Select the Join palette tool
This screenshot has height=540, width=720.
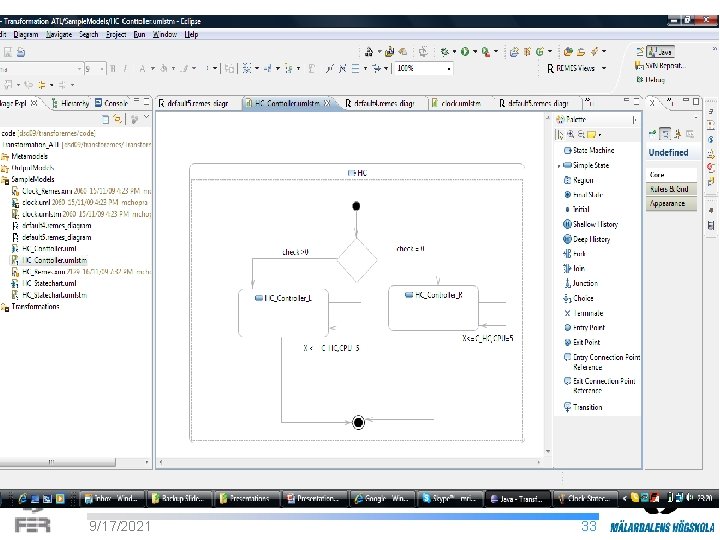574,268
